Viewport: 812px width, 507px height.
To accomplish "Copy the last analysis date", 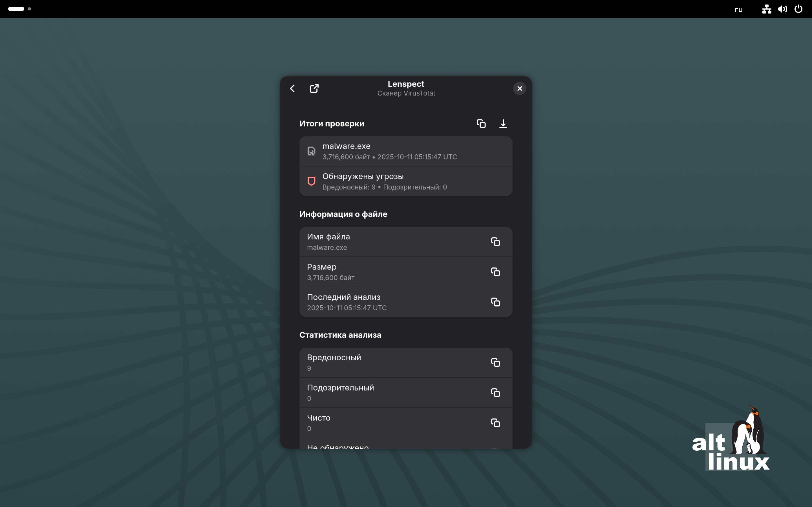I will 495,302.
